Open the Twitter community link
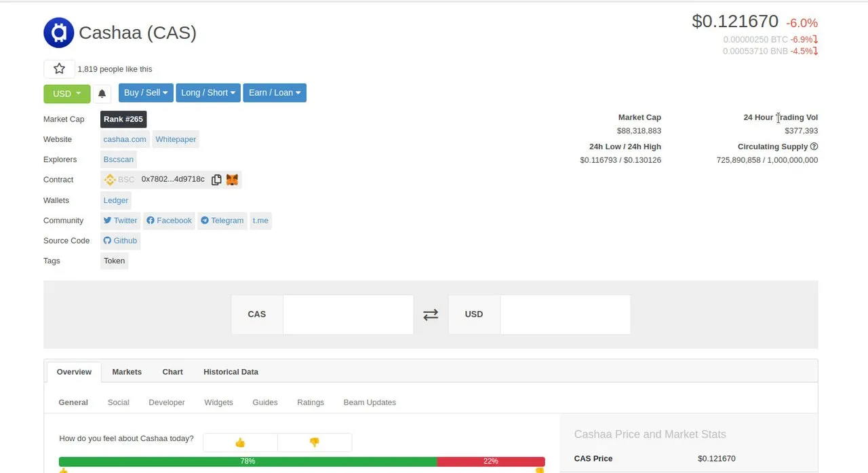 tap(120, 221)
